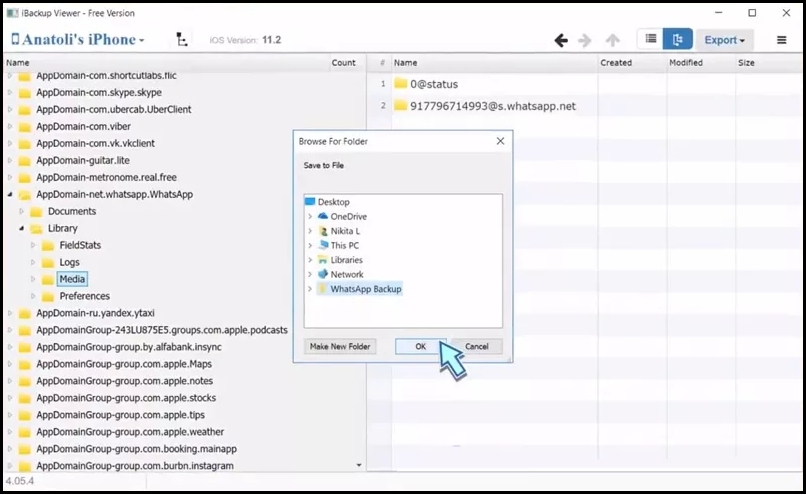
Task: Go forward with the right arrow button
Action: pyautogui.click(x=585, y=40)
